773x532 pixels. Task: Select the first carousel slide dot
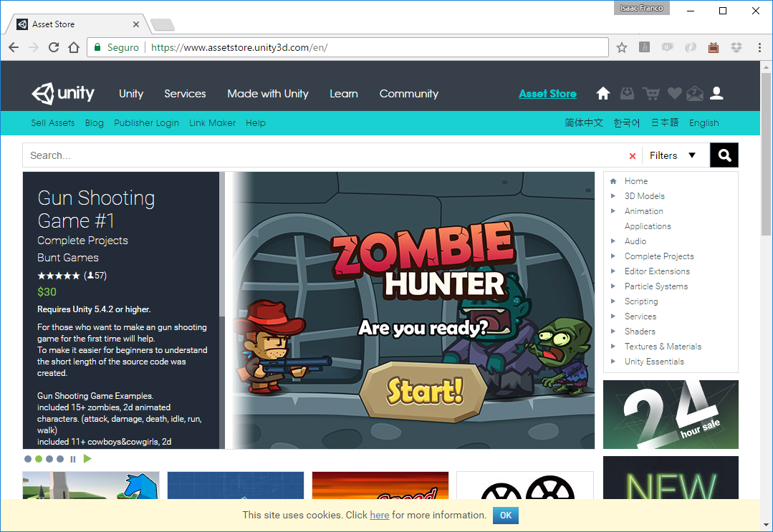(x=28, y=459)
